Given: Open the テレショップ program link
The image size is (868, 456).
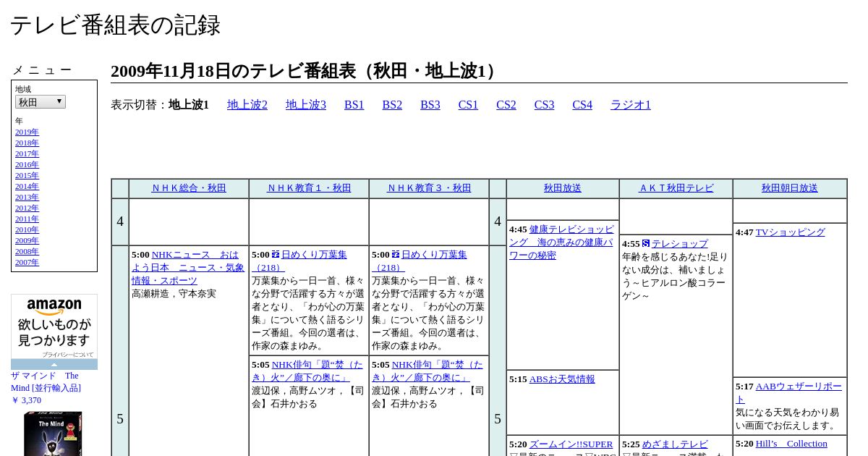Looking at the screenshot, I should pyautogui.click(x=680, y=244).
